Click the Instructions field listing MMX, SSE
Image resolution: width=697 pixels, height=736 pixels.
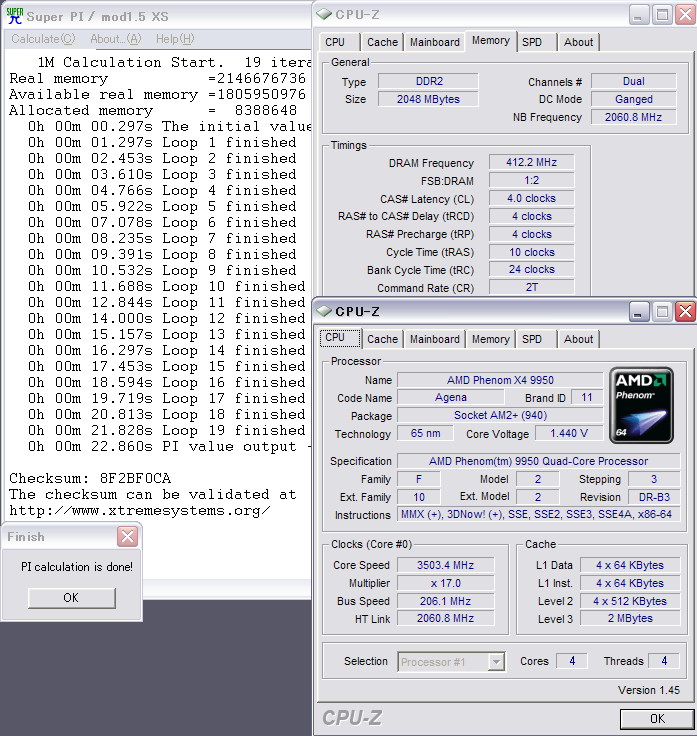click(538, 514)
